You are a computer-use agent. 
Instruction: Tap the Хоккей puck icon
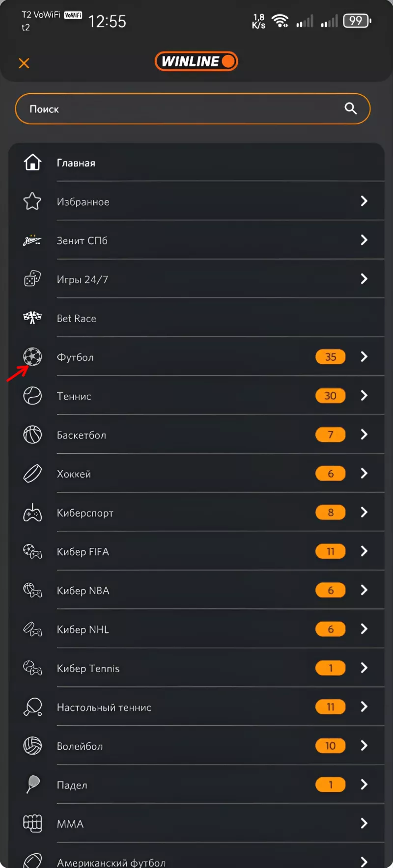[x=32, y=474]
